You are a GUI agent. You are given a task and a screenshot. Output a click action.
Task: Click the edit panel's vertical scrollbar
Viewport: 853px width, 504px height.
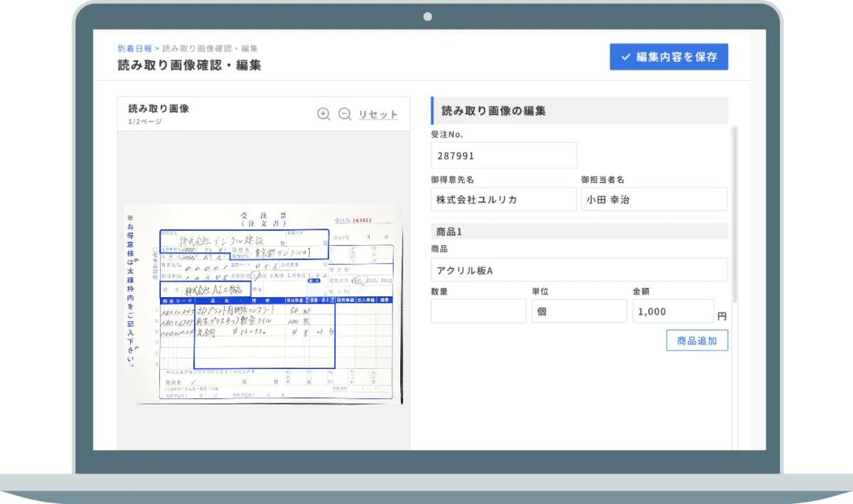pyautogui.click(x=734, y=213)
